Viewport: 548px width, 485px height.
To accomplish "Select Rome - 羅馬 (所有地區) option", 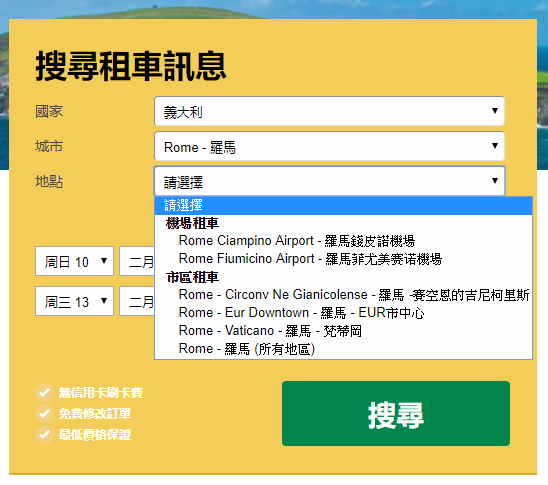I will 343,349.
